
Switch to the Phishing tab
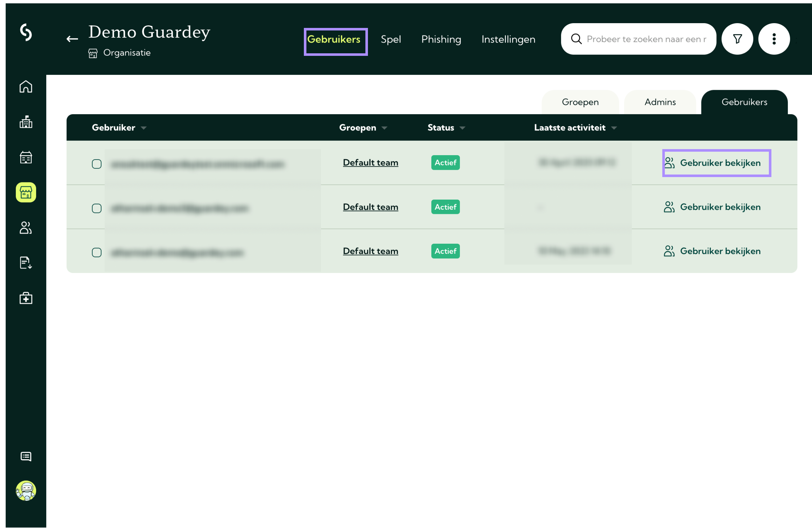(x=441, y=39)
